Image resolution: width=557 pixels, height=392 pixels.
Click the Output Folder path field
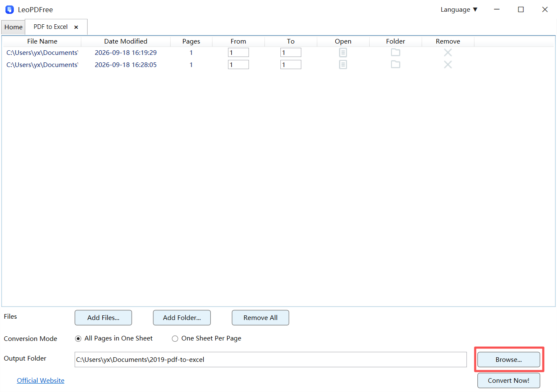point(271,359)
